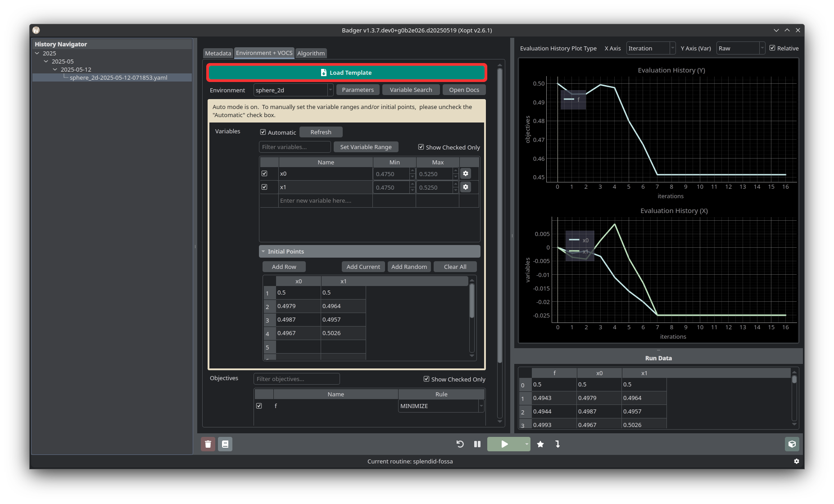This screenshot has width=834, height=504.
Task: Switch to Environment + VOCS tab
Action: (x=264, y=53)
